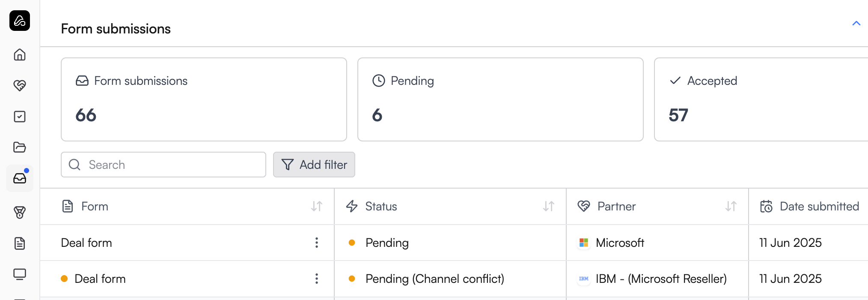Click the 6 pending count
Screen dimensions: 868x300
377,115
